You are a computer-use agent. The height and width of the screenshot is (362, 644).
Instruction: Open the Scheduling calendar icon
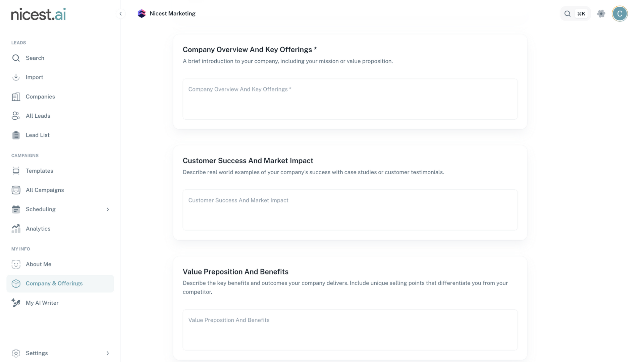(16, 209)
